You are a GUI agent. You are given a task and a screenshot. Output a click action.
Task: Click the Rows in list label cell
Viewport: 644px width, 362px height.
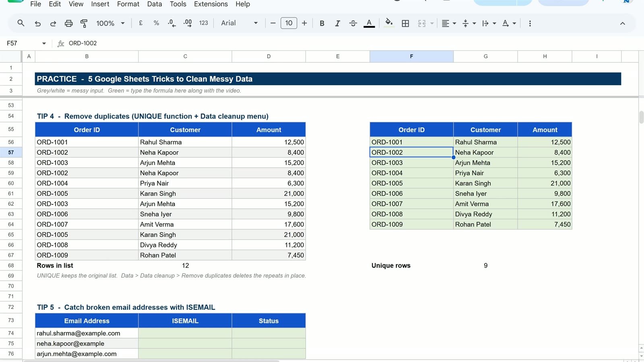point(87,265)
